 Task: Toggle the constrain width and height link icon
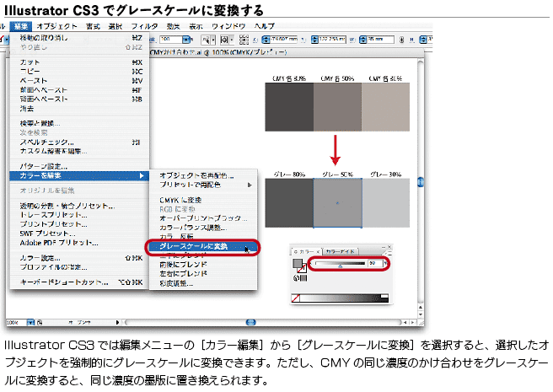402,40
